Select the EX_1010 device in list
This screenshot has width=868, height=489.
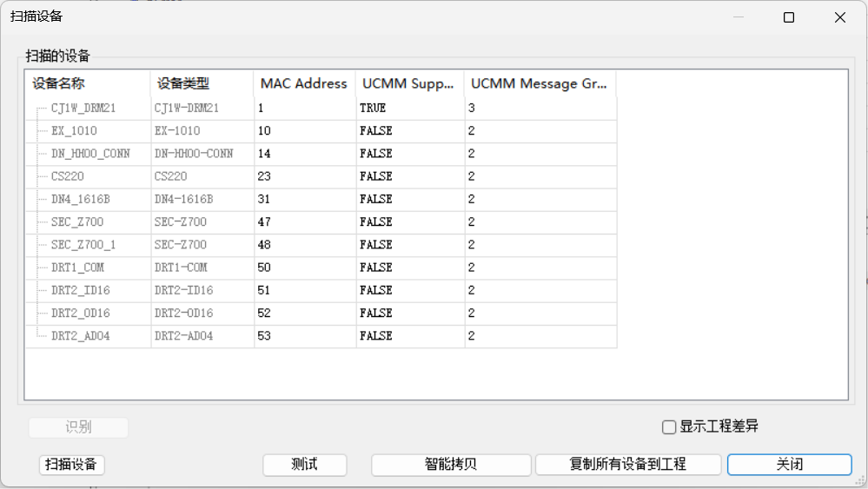74,131
